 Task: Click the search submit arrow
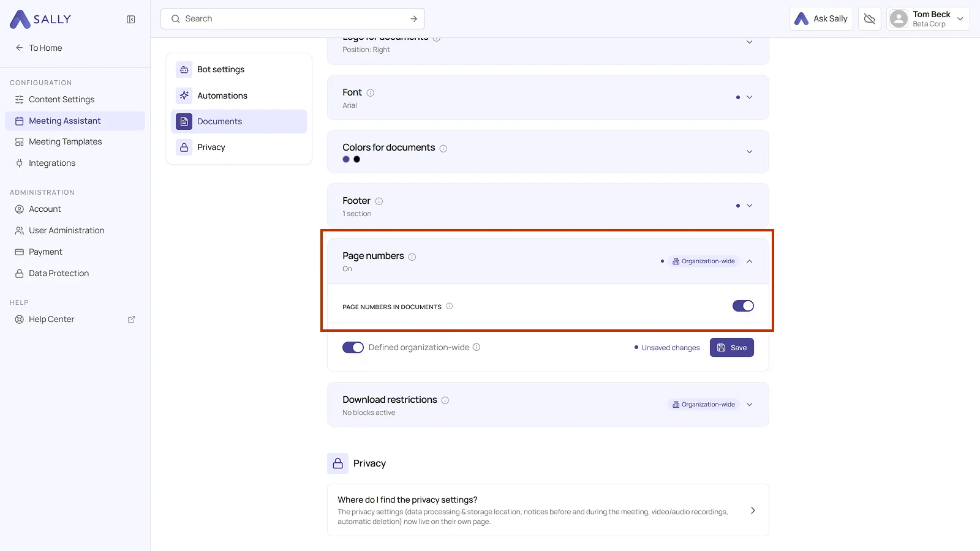click(x=414, y=19)
